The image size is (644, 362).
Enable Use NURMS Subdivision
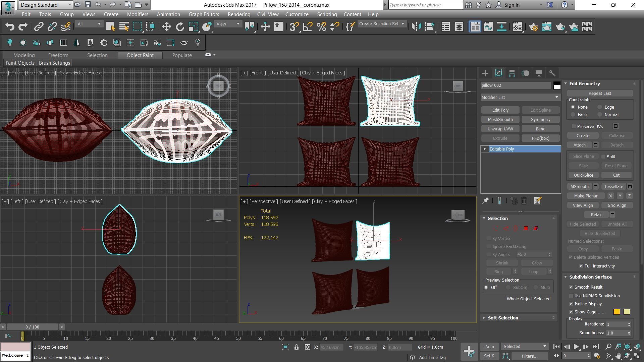tap(571, 296)
